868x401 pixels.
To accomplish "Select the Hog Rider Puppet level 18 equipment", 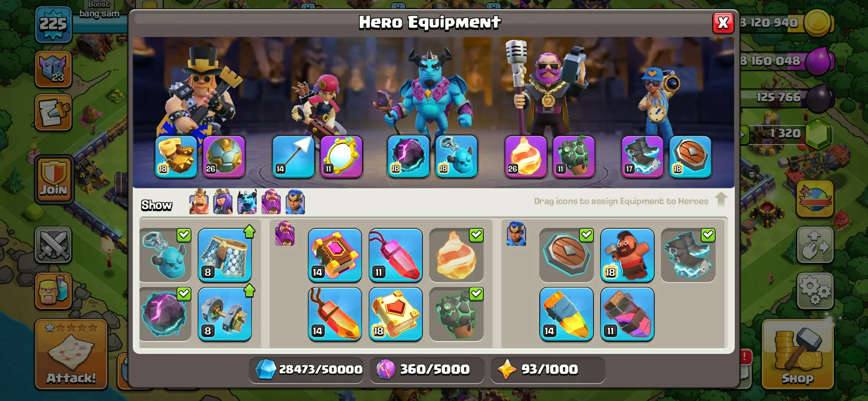I will (x=627, y=255).
